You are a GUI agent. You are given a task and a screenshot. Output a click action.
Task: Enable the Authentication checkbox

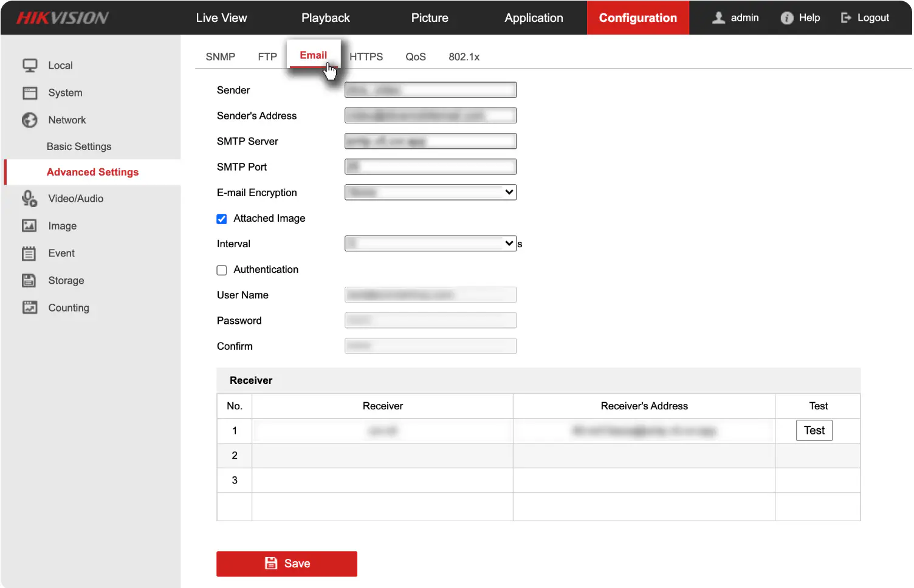click(222, 270)
